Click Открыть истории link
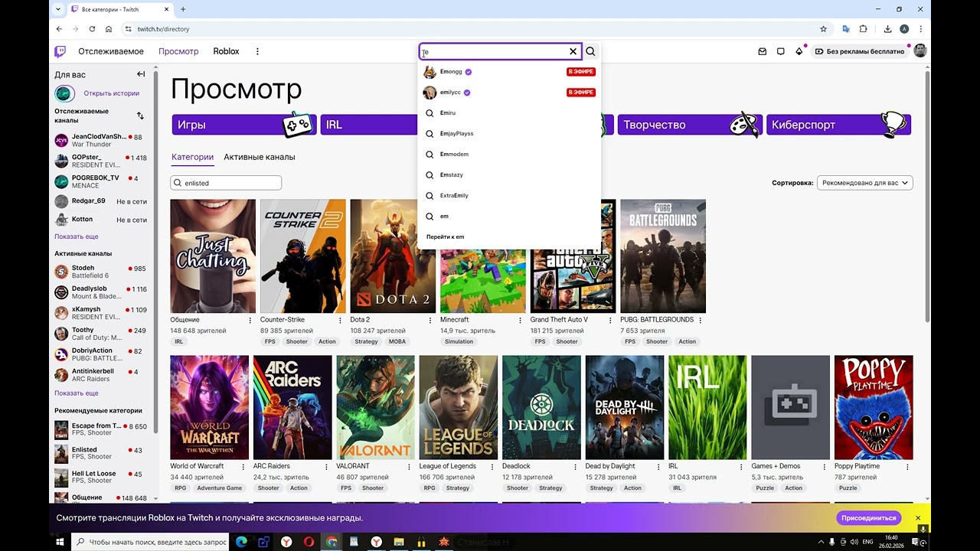 112,93
